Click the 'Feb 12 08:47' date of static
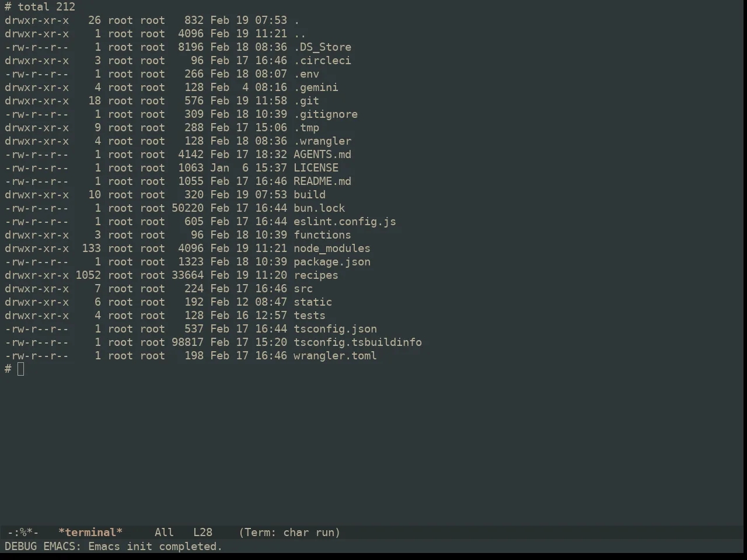The width and height of the screenshot is (747, 560). (x=249, y=302)
